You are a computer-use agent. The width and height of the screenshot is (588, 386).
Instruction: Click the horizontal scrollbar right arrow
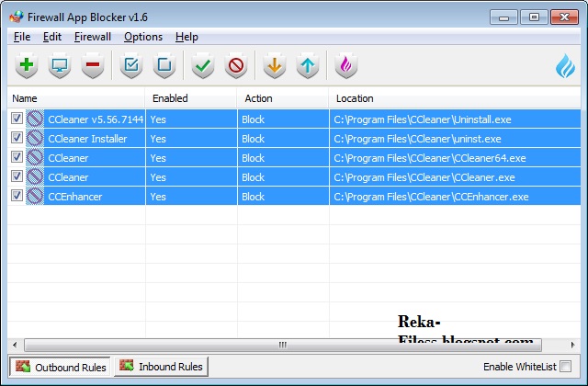tap(572, 345)
